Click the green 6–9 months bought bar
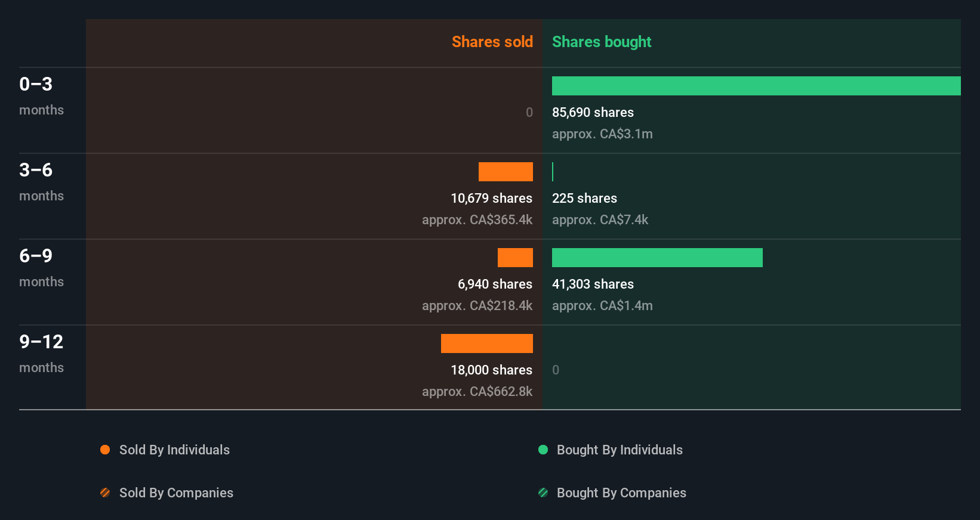Image resolution: width=980 pixels, height=520 pixels. 657,258
